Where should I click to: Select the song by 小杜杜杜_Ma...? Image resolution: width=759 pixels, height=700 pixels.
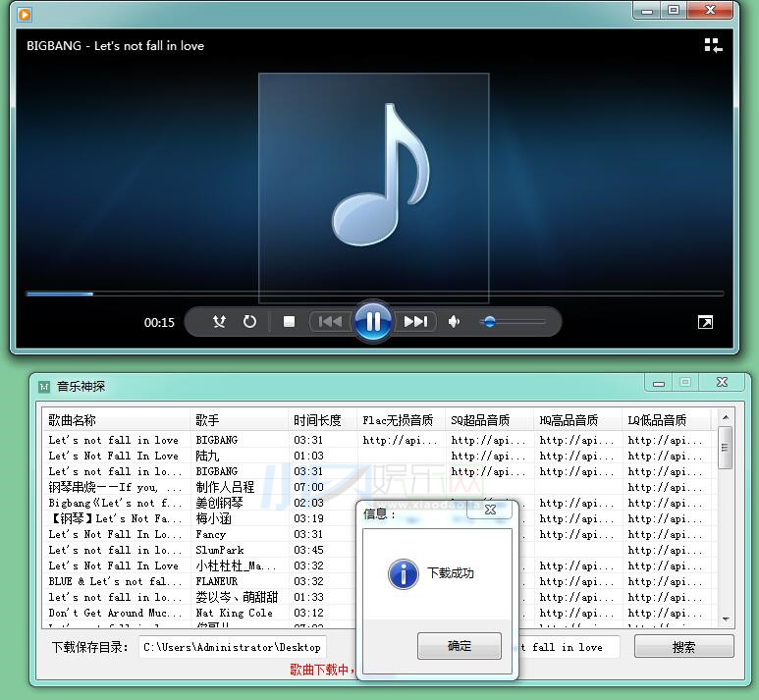tap(380, 565)
